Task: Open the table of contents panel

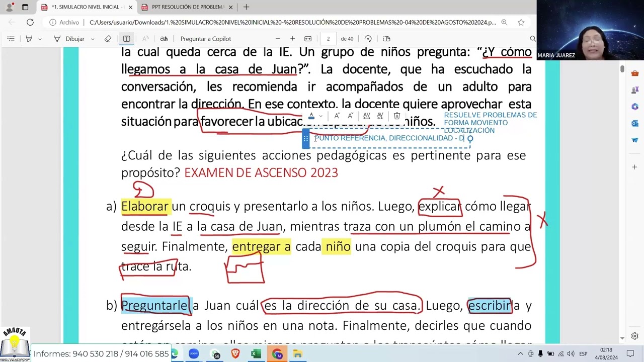Action: click(x=11, y=39)
